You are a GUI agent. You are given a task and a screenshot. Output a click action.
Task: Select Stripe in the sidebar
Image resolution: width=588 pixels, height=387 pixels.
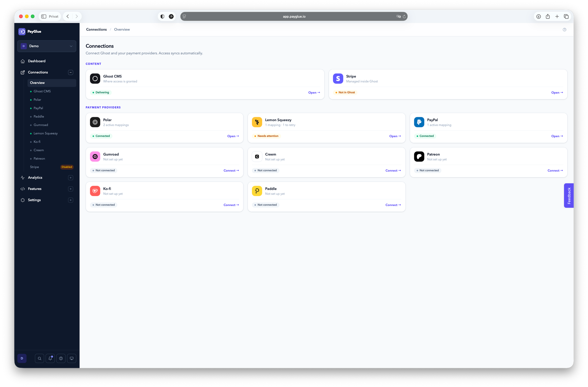(x=34, y=167)
